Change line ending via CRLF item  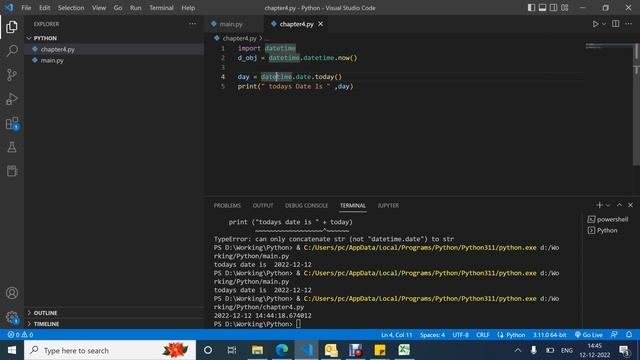point(482,335)
